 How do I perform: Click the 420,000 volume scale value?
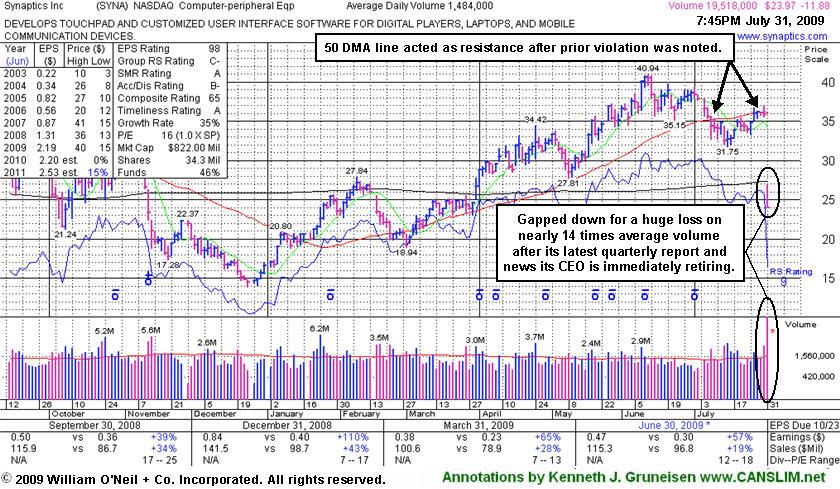pyautogui.click(x=818, y=376)
